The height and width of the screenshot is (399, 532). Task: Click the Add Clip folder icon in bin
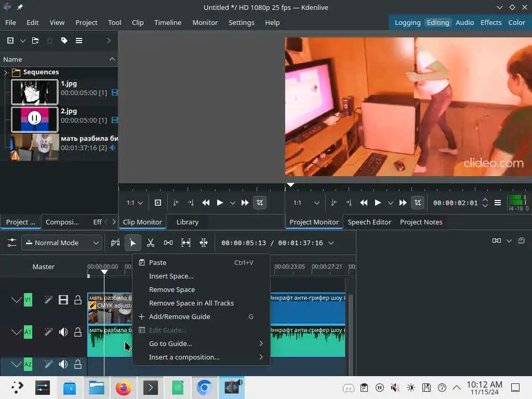(35, 41)
